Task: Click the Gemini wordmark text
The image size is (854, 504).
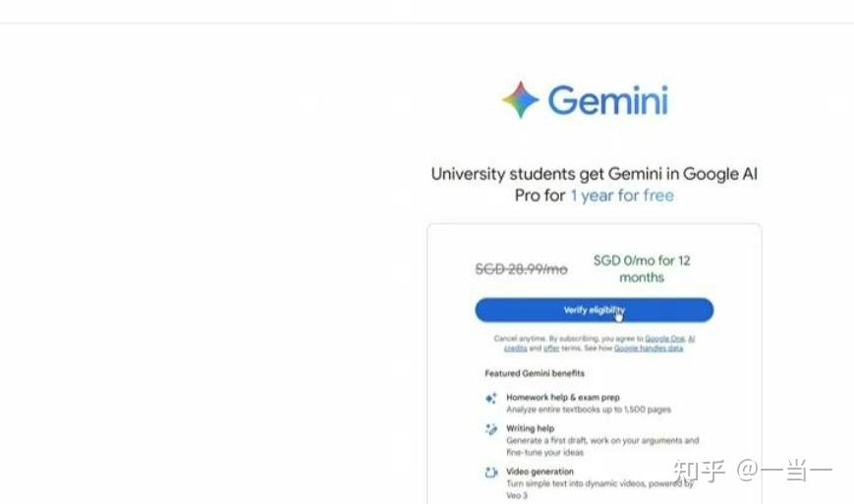Action: click(x=607, y=100)
